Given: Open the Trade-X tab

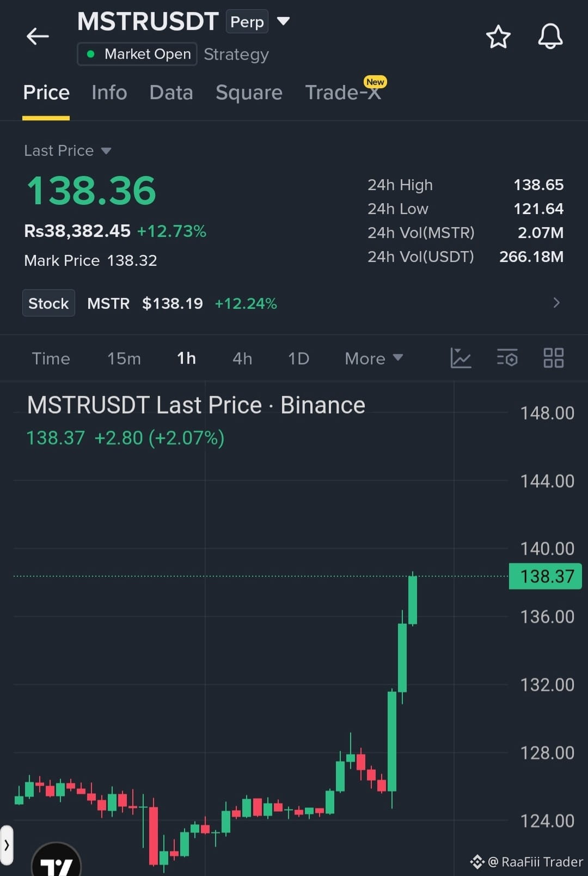Looking at the screenshot, I should pyautogui.click(x=343, y=93).
